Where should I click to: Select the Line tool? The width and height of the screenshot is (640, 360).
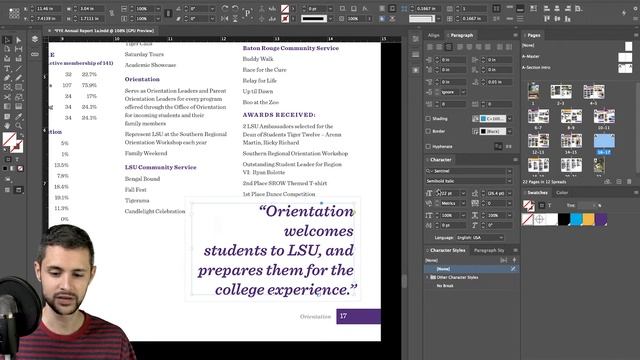[x=18, y=69]
